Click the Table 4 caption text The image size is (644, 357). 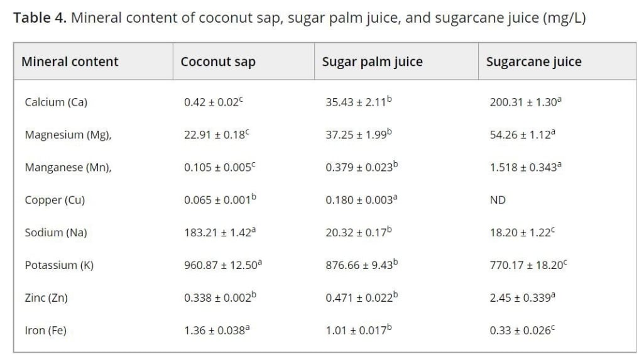pyautogui.click(x=300, y=18)
